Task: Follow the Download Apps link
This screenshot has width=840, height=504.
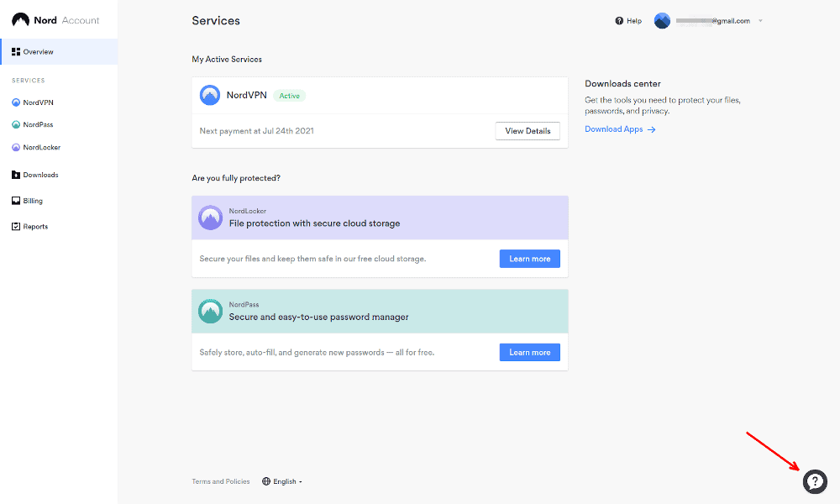Action: click(614, 129)
